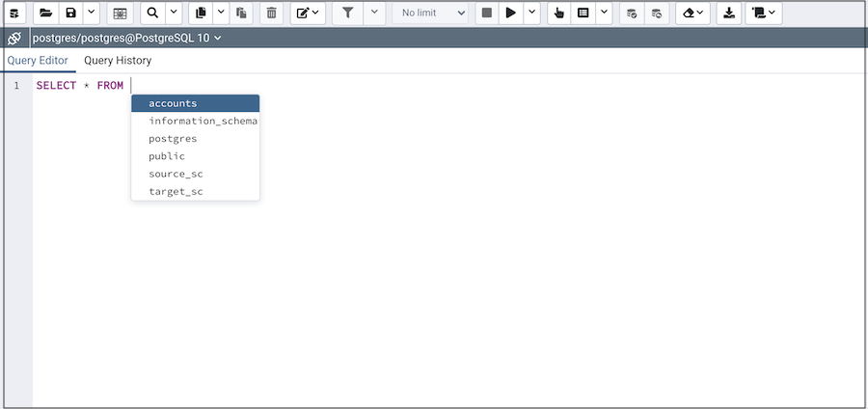This screenshot has width=868, height=409.
Task: Click the Open File folder icon
Action: tap(45, 14)
